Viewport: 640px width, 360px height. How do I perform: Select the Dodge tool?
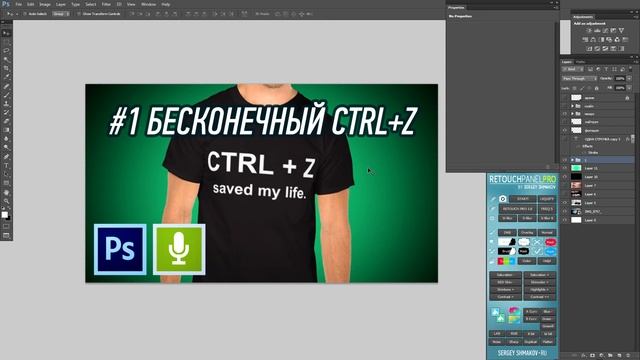(6, 147)
